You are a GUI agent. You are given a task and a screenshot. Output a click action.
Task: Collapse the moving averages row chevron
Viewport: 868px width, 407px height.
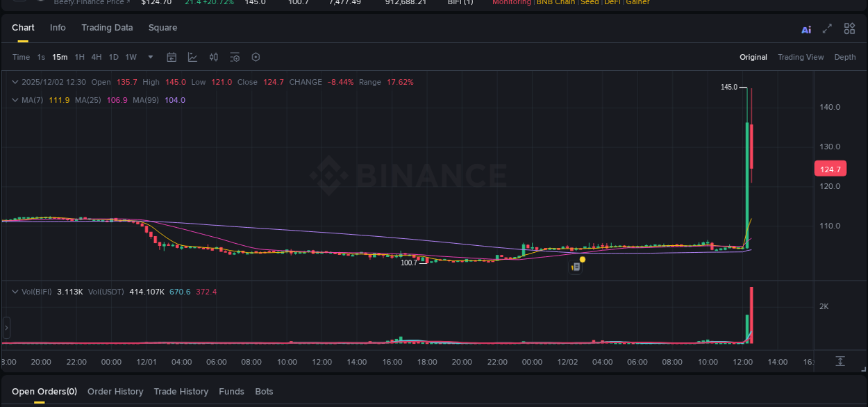[x=14, y=100]
